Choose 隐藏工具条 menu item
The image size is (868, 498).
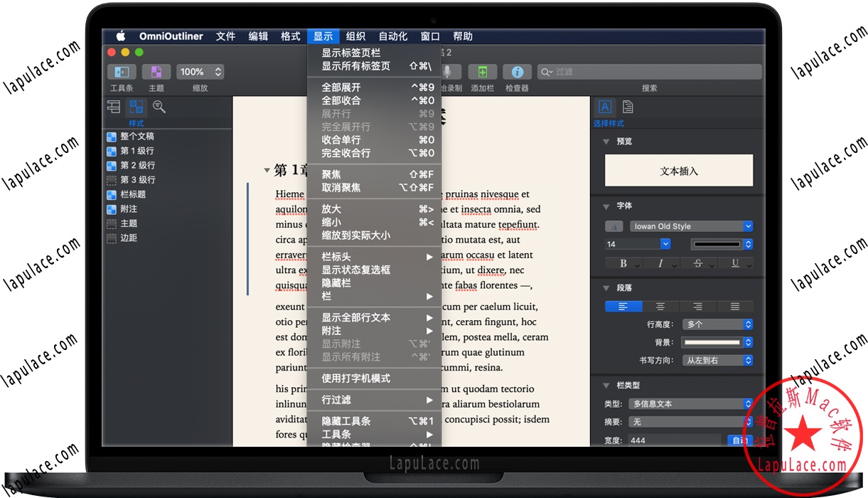click(375, 421)
